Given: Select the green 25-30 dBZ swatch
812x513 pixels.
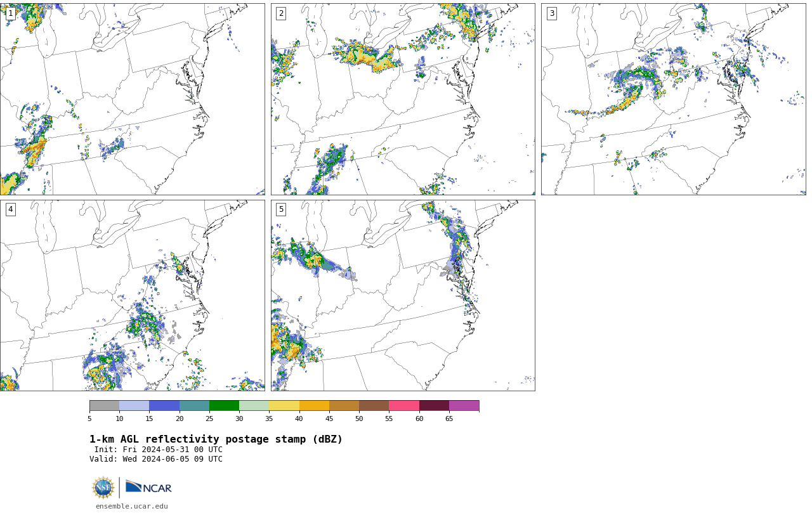Looking at the screenshot, I should [224, 406].
